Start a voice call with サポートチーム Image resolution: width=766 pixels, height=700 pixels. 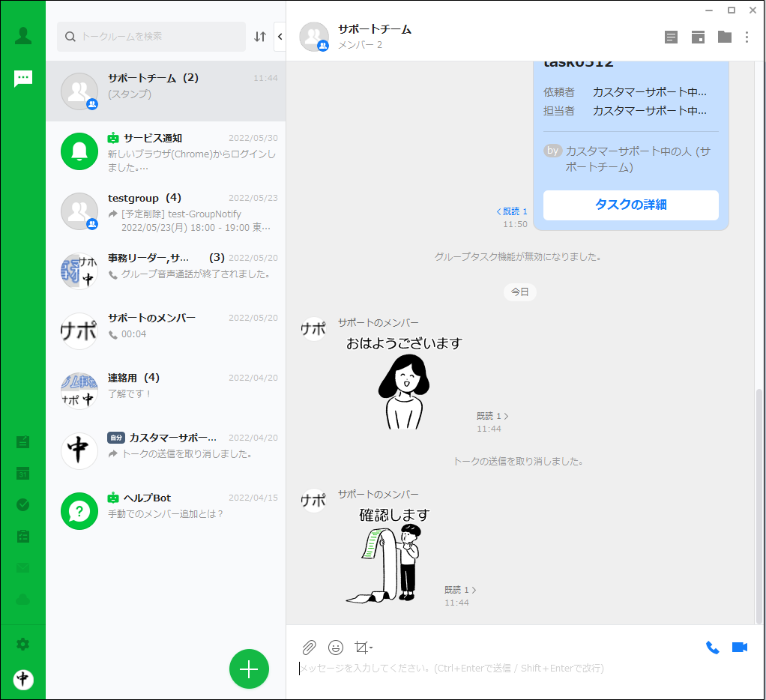712,648
